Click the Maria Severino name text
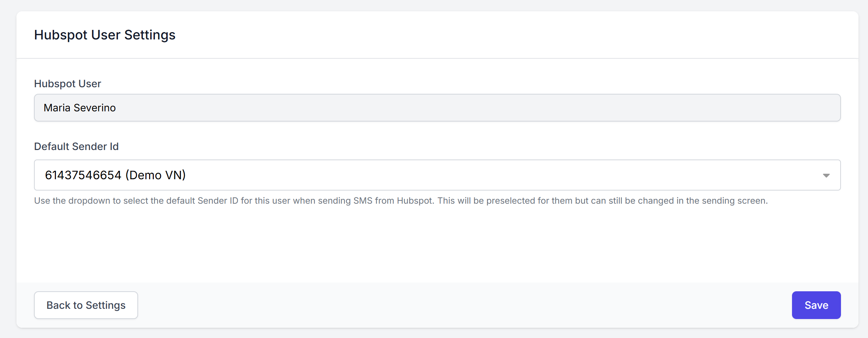The width and height of the screenshot is (868, 338). point(80,108)
